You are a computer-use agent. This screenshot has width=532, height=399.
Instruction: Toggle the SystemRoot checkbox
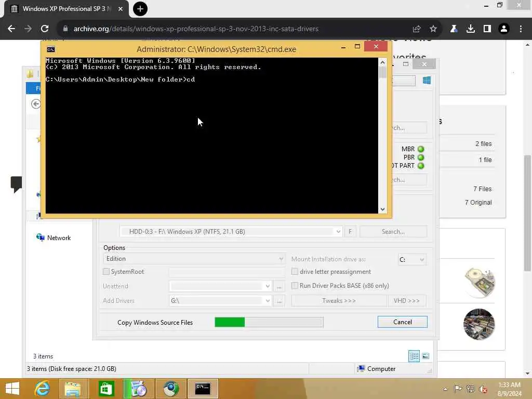tap(106, 272)
